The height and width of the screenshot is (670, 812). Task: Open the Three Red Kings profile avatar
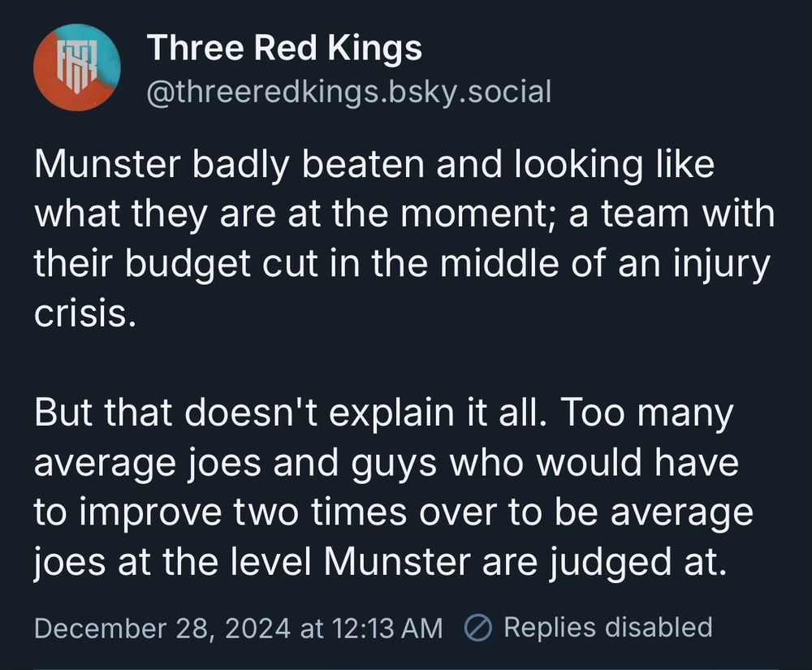[77, 67]
